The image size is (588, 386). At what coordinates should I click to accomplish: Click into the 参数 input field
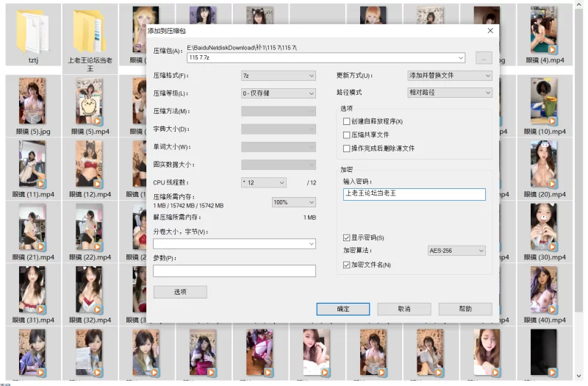click(234, 271)
